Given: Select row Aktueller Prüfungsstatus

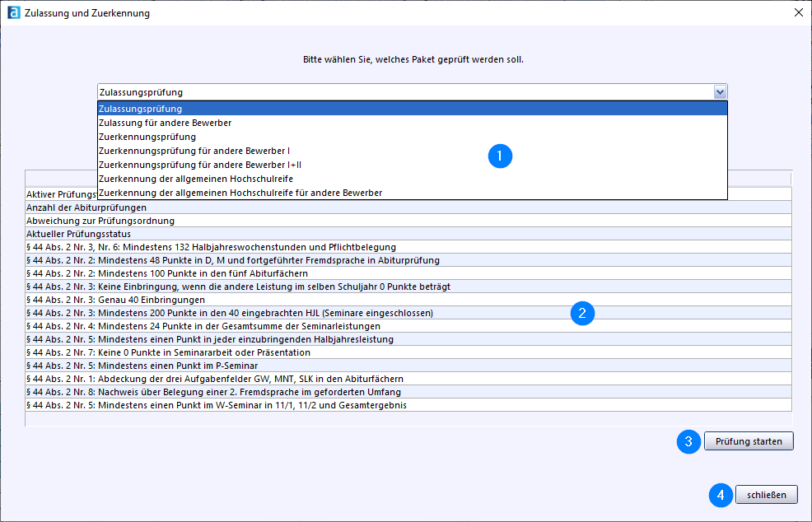Looking at the screenshot, I should [x=408, y=234].
